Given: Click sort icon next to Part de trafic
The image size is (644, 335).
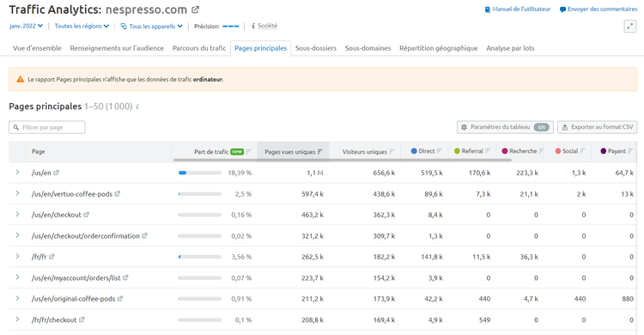Looking at the screenshot, I should coord(248,152).
